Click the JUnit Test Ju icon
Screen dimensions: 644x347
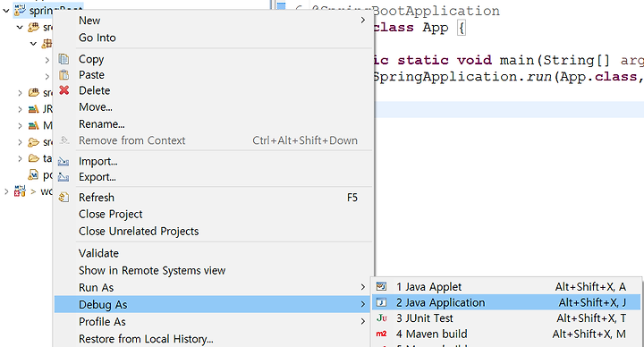[x=382, y=317]
